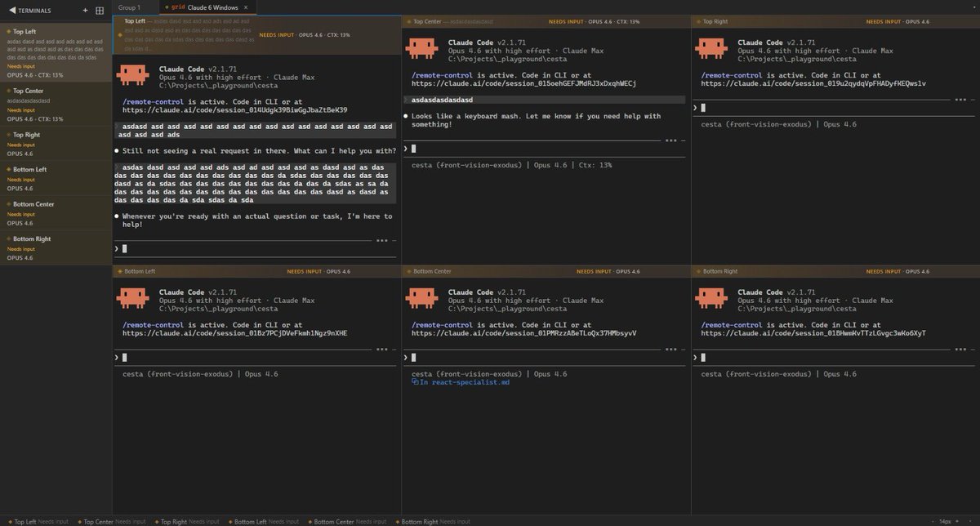Click the Claude mascot icon in Top Center pane
This screenshot has height=526, width=980.
(x=421, y=49)
